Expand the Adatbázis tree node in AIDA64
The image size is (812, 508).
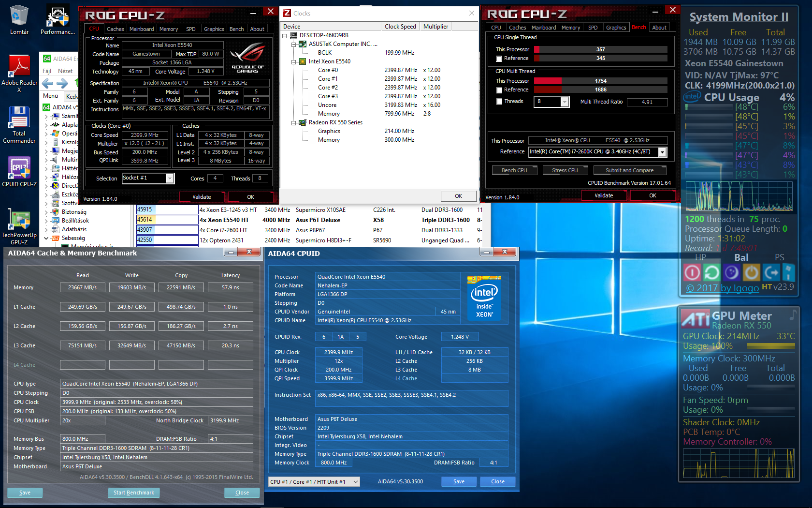tap(46, 229)
